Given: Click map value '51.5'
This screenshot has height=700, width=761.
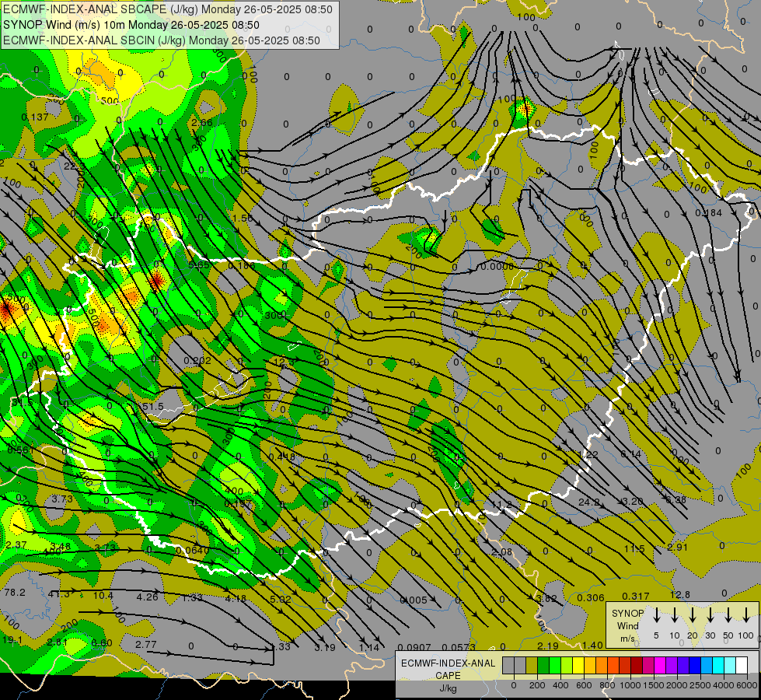Looking at the screenshot, I should (x=153, y=406).
